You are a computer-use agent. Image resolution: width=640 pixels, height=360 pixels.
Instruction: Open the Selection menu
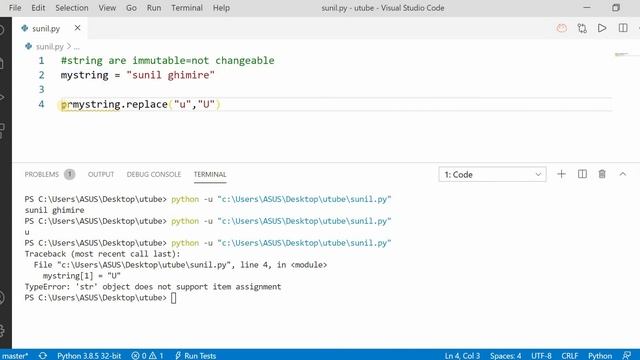[72, 8]
